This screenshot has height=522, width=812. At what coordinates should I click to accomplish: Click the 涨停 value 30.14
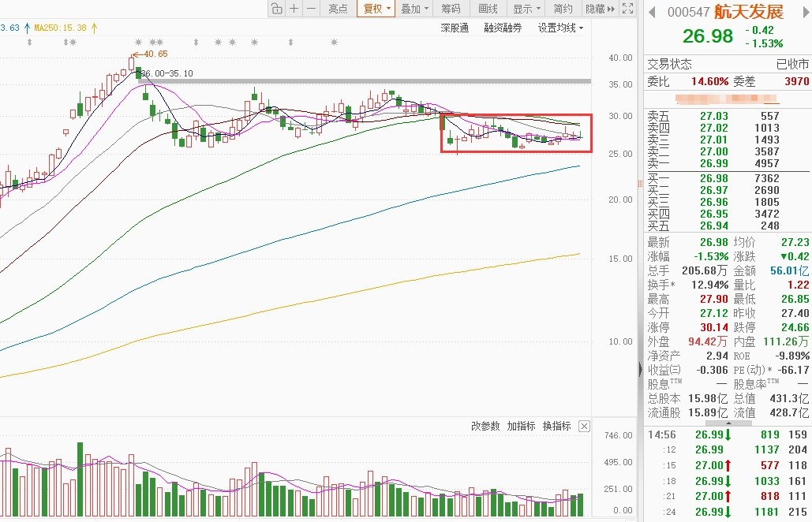tap(714, 327)
